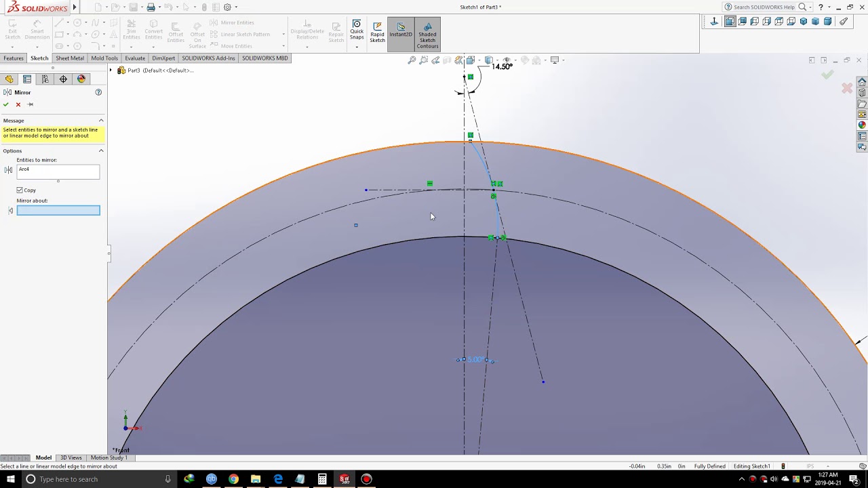Open the View Settings monitor icon

tap(555, 60)
